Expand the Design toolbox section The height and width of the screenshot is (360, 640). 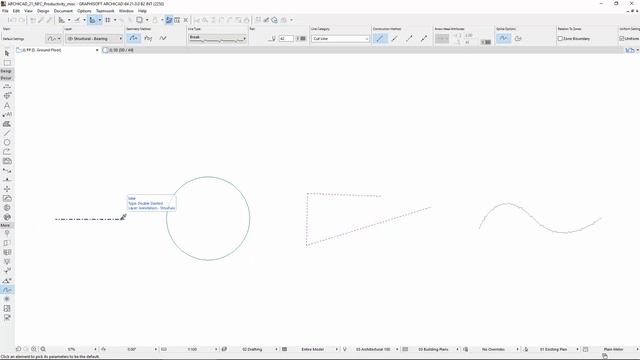coord(6,71)
